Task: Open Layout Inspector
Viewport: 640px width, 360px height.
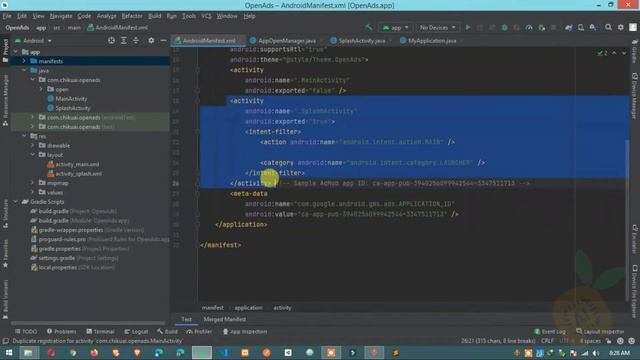Action: 600,331
